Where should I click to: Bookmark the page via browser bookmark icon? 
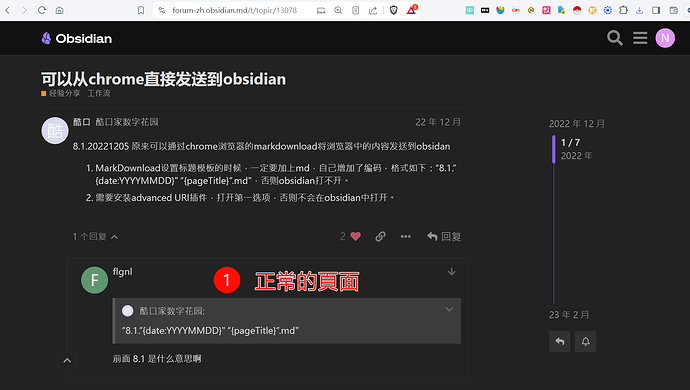[141, 10]
